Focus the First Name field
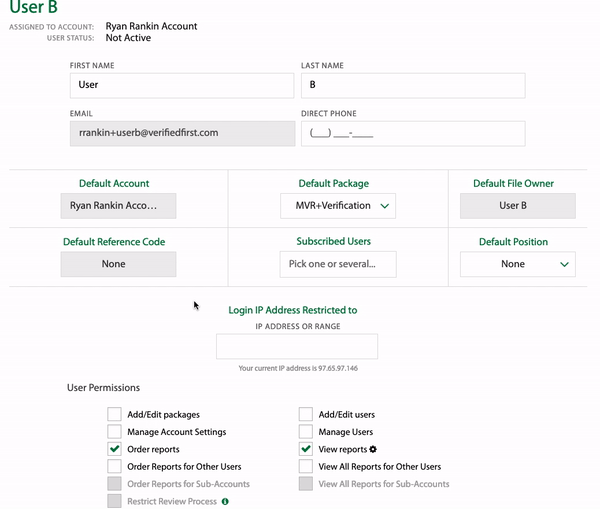The image size is (600, 509). click(182, 85)
